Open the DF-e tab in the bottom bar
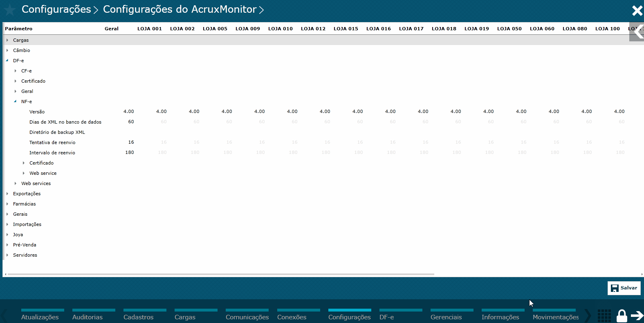 [x=401, y=315]
